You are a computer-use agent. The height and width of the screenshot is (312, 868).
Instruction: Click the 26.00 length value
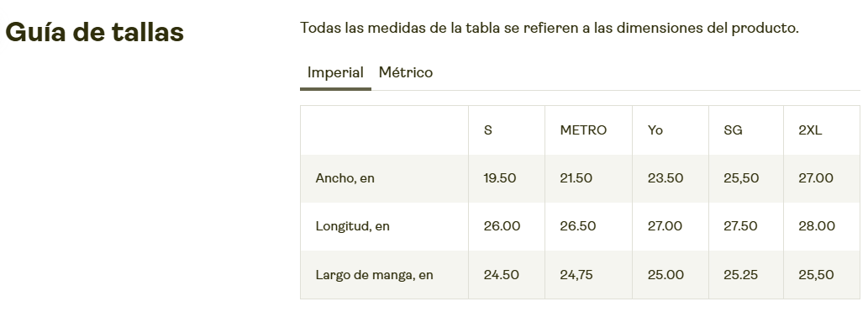502,226
